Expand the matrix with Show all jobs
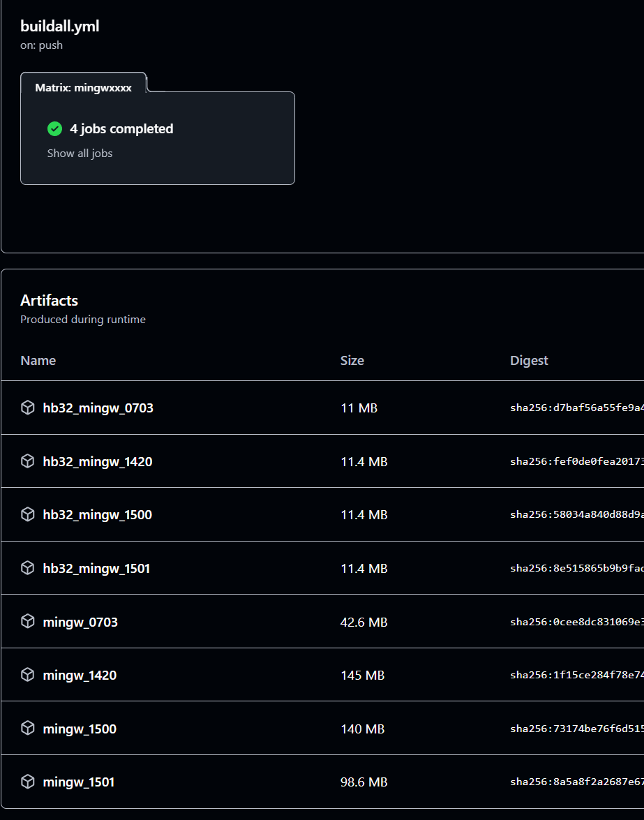The image size is (644, 820). point(80,154)
